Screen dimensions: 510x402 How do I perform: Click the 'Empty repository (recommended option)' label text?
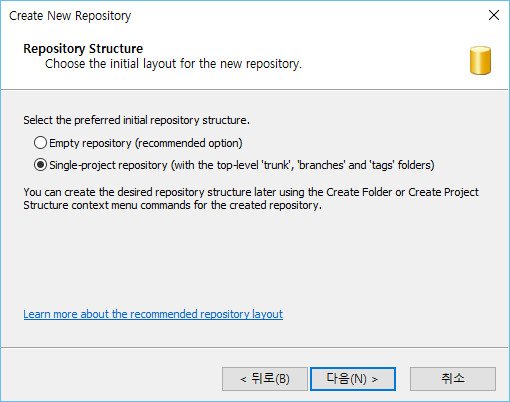click(146, 143)
